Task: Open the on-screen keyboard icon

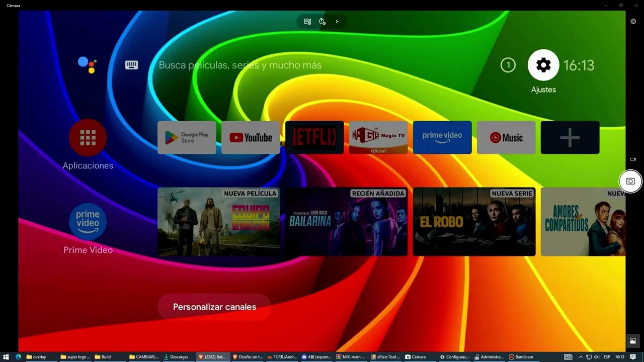Action: 132,65
